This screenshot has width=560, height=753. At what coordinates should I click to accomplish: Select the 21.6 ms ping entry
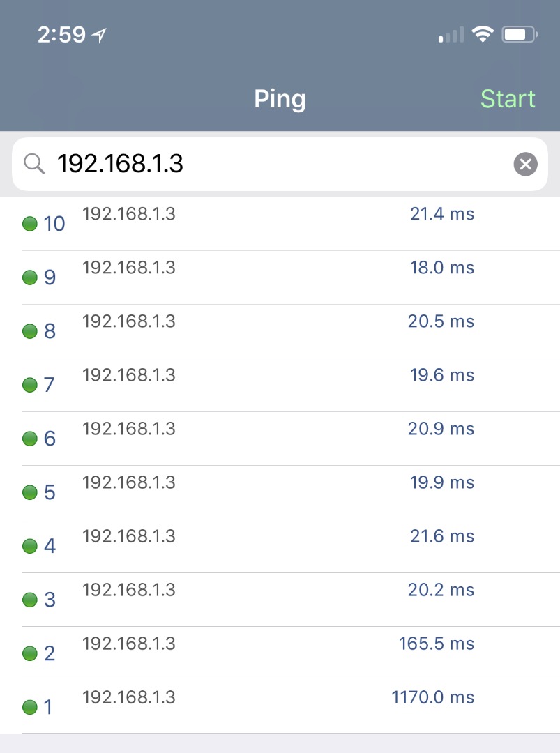click(279, 546)
